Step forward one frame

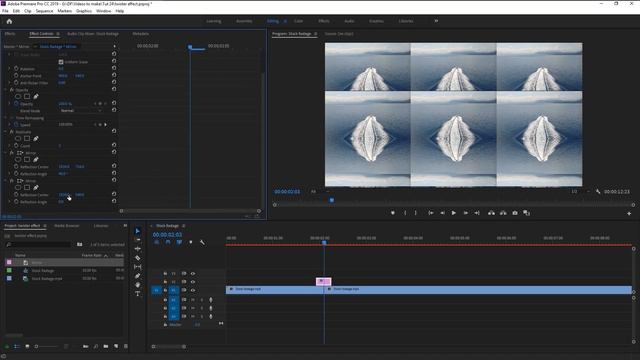[465, 213]
